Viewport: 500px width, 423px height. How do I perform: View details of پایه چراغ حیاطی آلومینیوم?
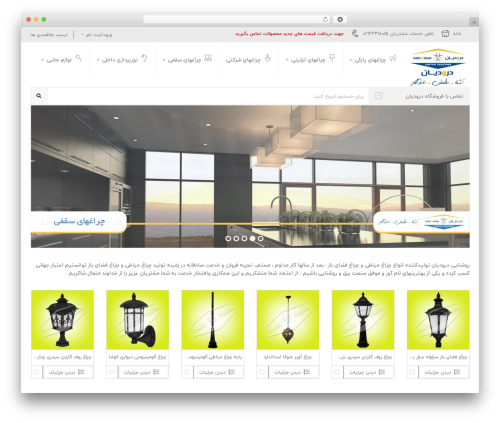[x=218, y=372]
